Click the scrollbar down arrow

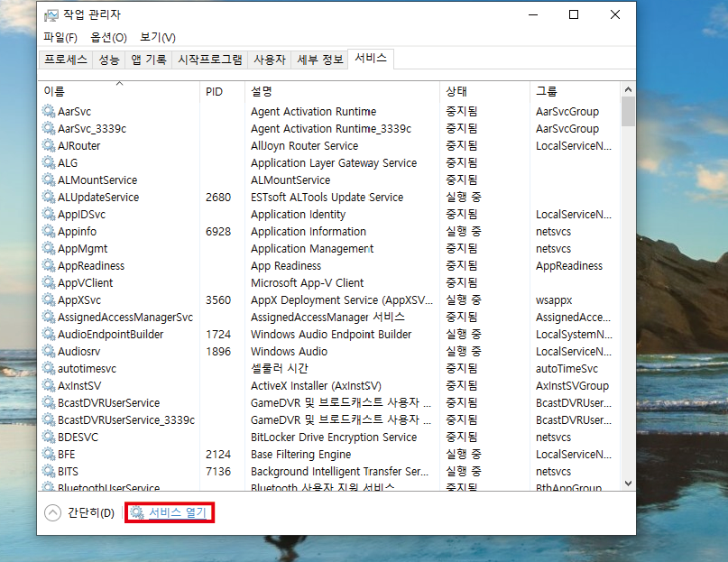[x=628, y=483]
